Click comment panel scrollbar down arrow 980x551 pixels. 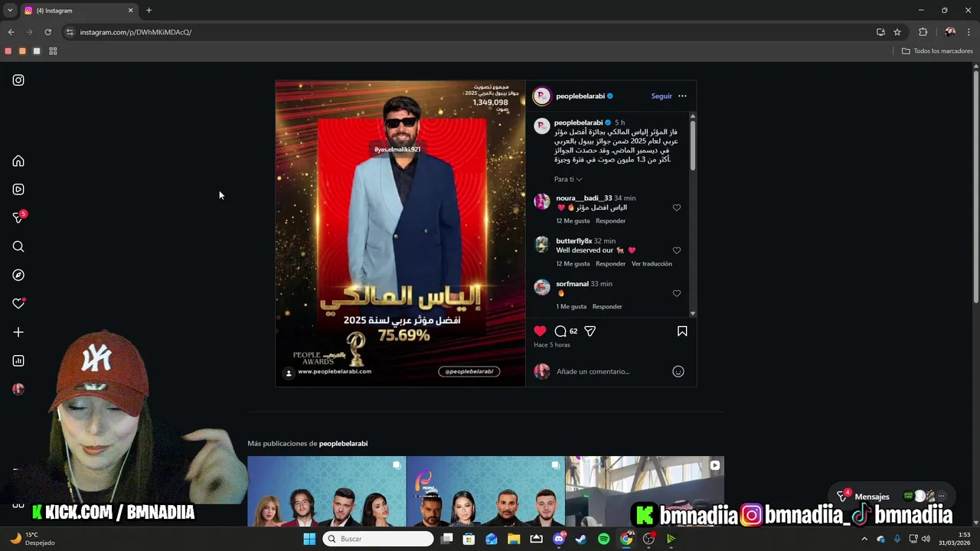click(x=693, y=314)
